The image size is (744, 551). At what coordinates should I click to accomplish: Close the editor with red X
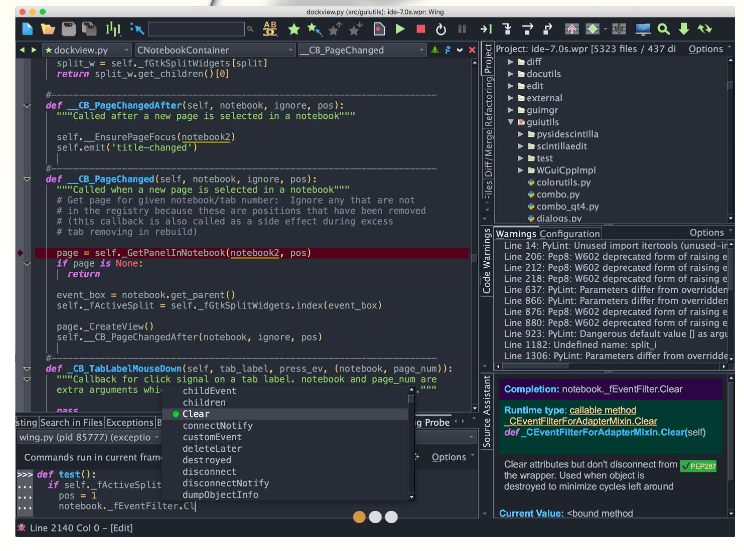(x=472, y=50)
